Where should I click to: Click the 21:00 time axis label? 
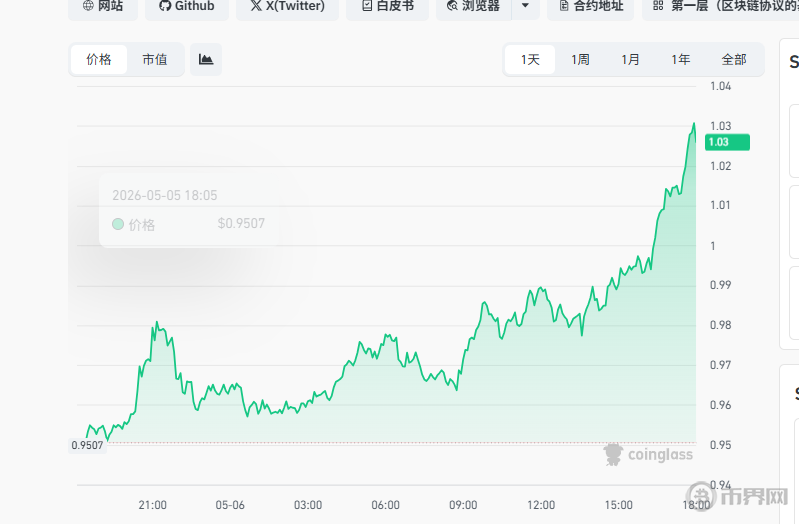152,505
